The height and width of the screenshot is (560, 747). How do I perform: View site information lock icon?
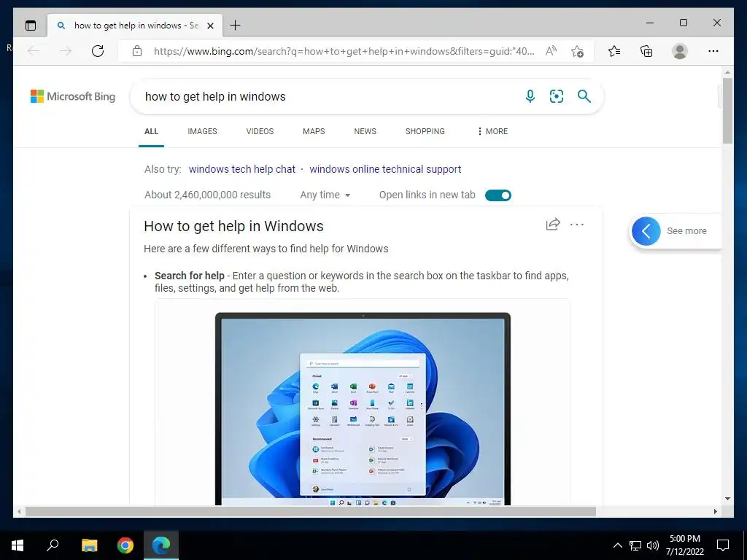coord(137,51)
